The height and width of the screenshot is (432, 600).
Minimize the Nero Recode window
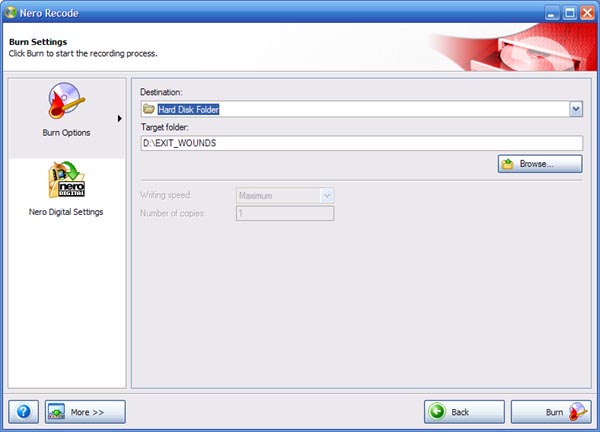pos(551,13)
